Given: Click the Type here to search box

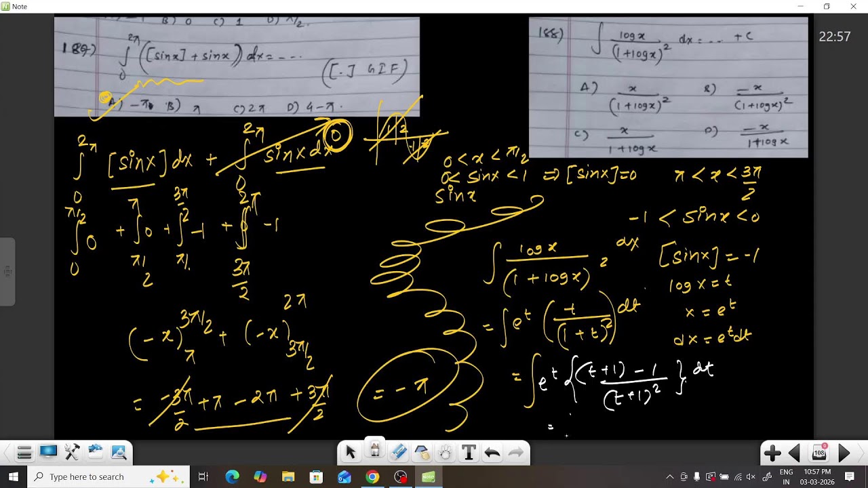Looking at the screenshot, I should (x=108, y=476).
